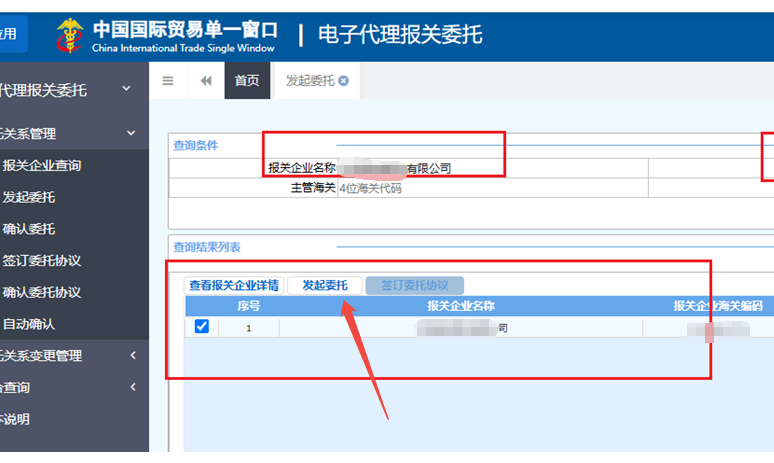Go to 签订委托协议 in sidebar
Screen dimensions: 774x463
pos(42,261)
